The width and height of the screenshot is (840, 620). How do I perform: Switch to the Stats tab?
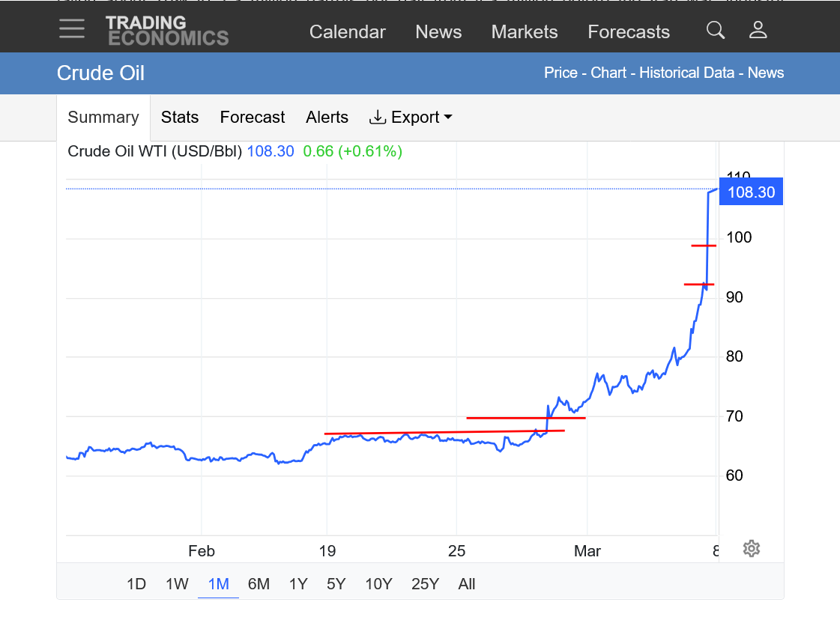click(180, 118)
